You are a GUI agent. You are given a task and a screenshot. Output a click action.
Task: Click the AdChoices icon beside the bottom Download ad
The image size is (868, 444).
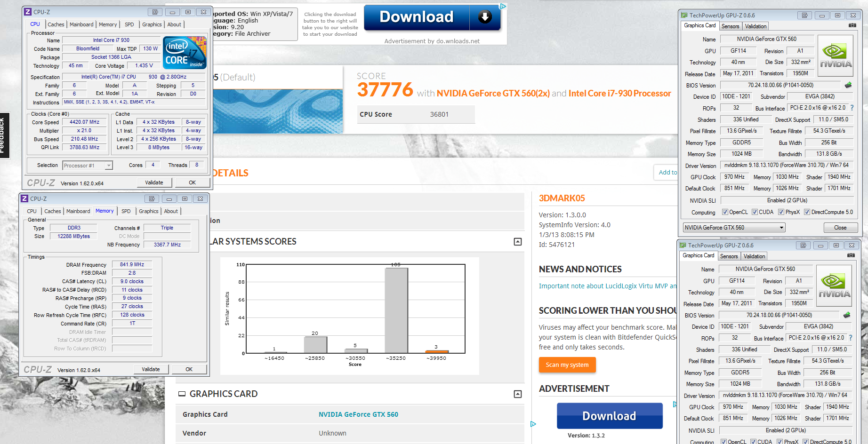point(533,424)
